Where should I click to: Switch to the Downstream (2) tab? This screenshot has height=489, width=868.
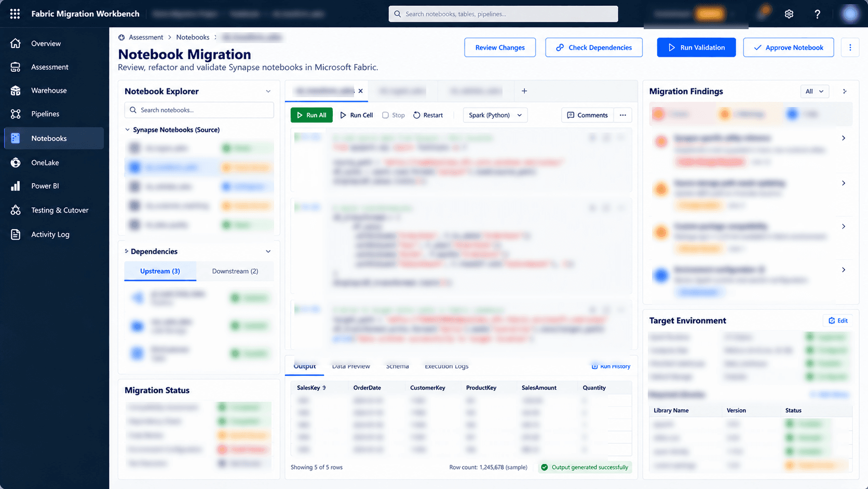point(235,271)
